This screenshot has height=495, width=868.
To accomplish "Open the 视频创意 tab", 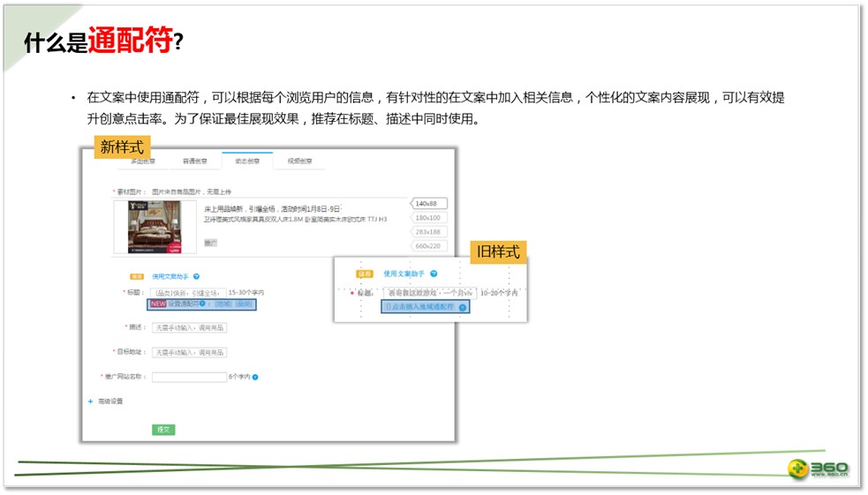I will tap(299, 161).
